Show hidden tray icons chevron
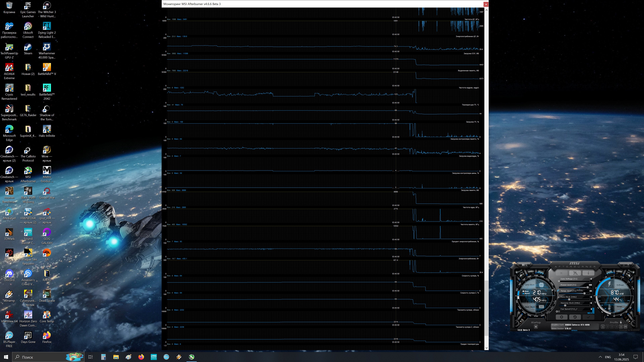 coord(600,357)
